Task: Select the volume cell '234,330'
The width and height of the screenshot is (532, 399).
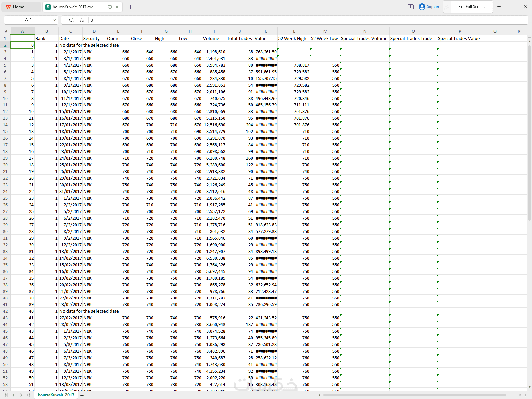Action: [x=214, y=78]
